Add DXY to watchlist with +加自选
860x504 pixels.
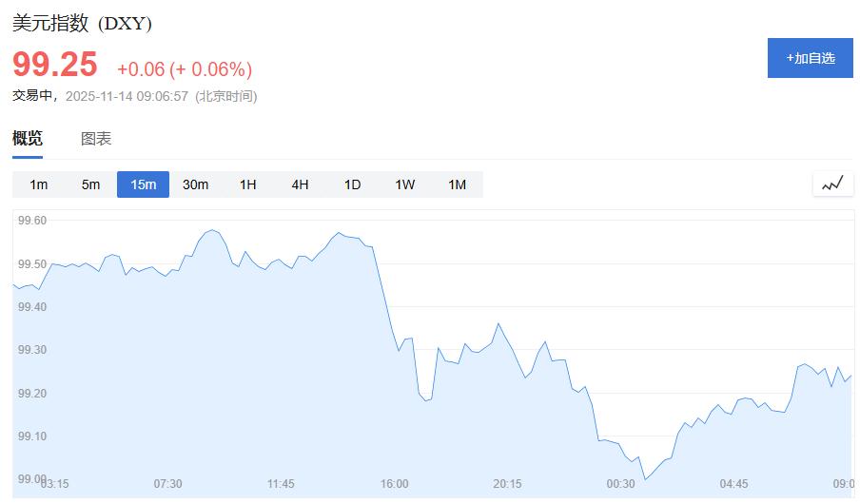tap(810, 58)
